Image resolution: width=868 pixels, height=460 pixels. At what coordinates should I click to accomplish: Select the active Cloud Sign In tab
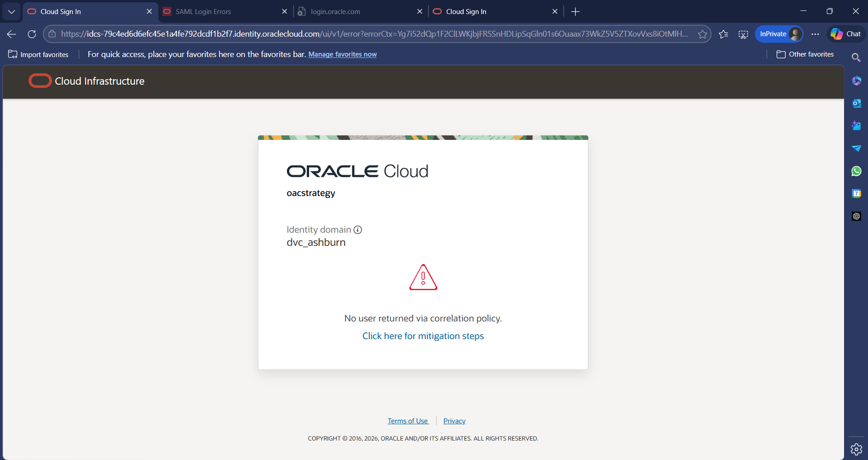click(90, 12)
